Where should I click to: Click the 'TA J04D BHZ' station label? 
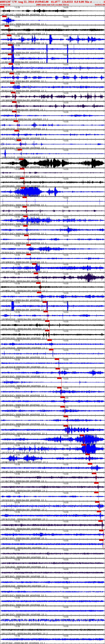tap(8, 176)
